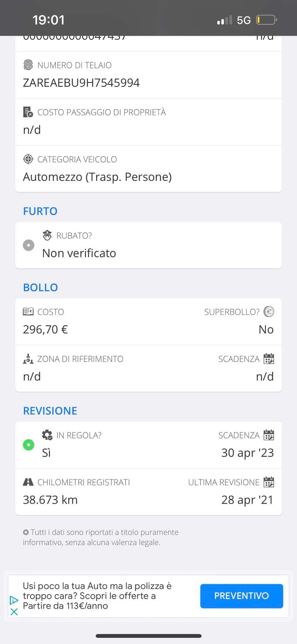Tap the calendar icon for Ultima Revisione

click(x=269, y=482)
